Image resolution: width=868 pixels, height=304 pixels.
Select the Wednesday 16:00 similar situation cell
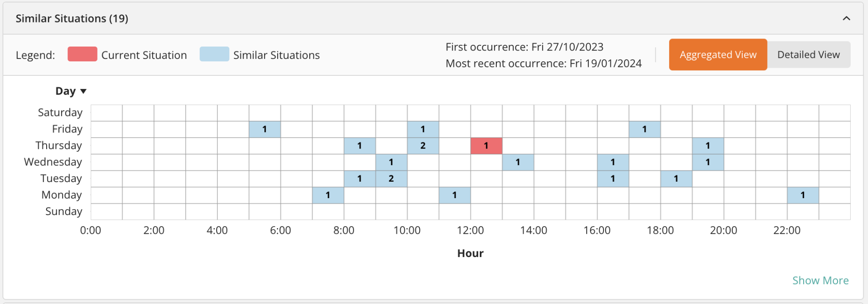click(613, 162)
